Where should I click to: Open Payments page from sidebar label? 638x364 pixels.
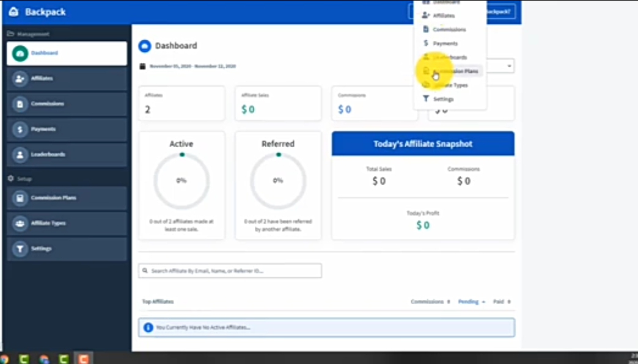[43, 129]
